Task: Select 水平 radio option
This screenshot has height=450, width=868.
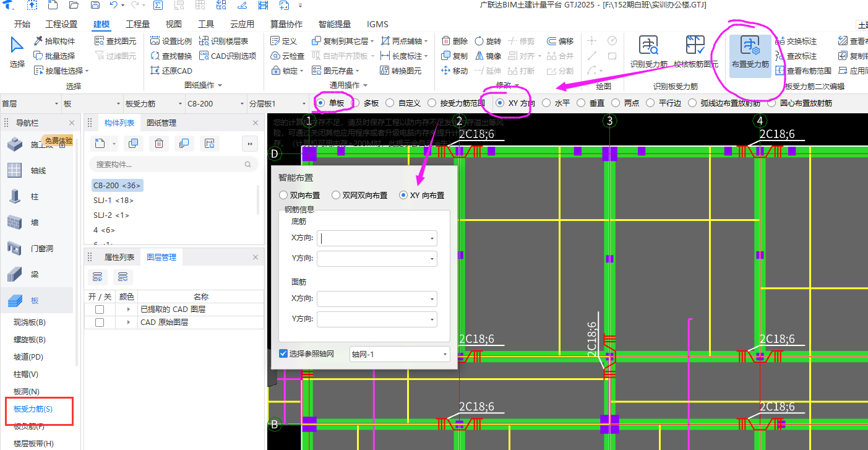Action: [x=556, y=103]
